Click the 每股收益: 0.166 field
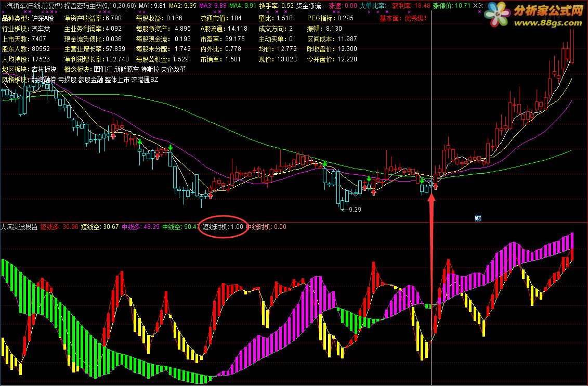This screenshot has height=386, width=588. click(160, 18)
